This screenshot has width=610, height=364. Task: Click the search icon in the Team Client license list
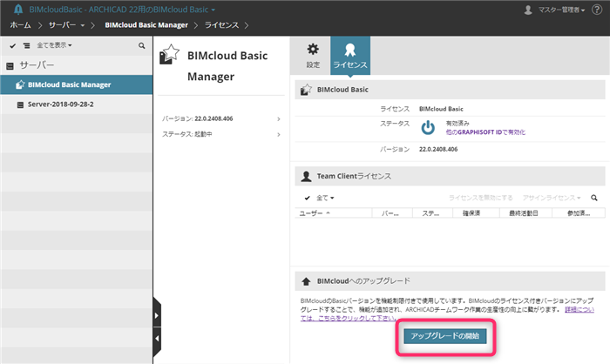click(x=594, y=198)
